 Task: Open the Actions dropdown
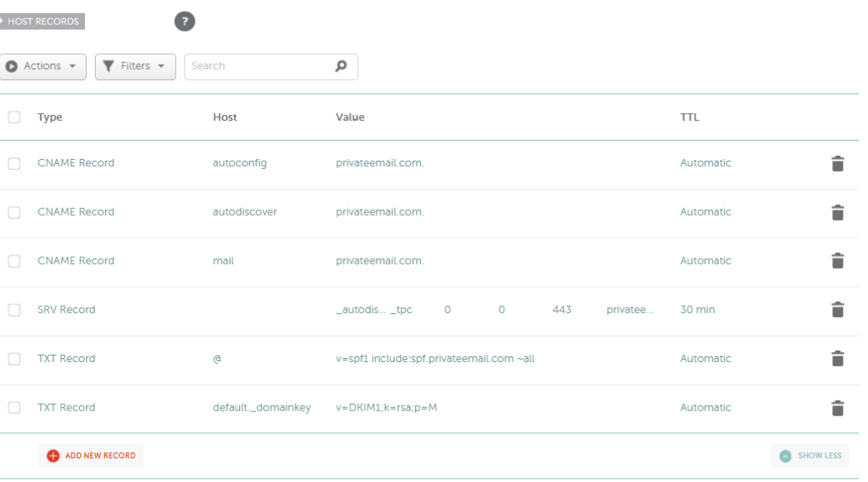pos(42,67)
